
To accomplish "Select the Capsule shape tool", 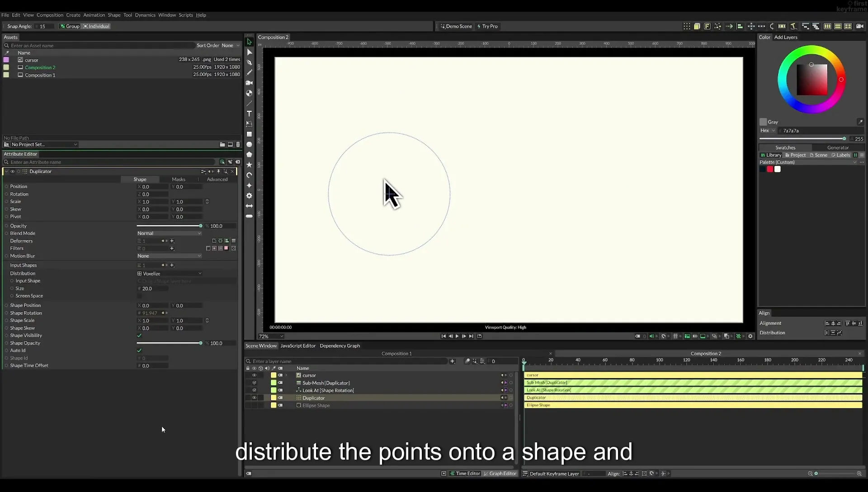I will coord(249,216).
